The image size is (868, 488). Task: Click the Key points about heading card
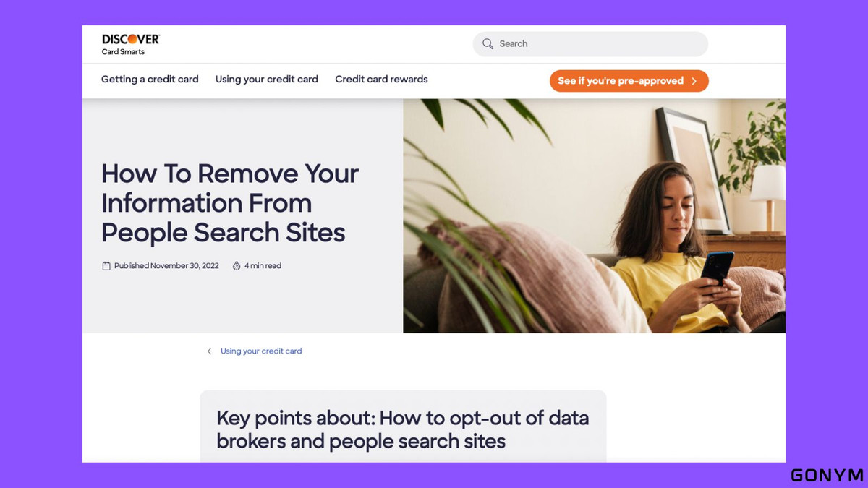coord(403,427)
